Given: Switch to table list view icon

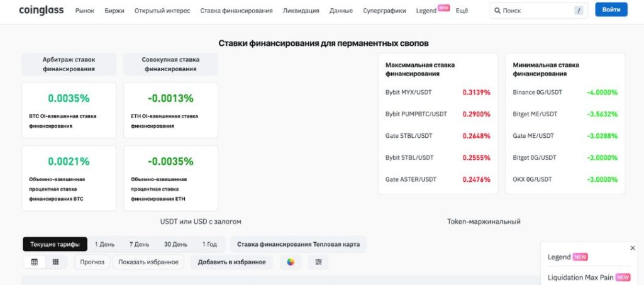Looking at the screenshot, I should pos(35,262).
